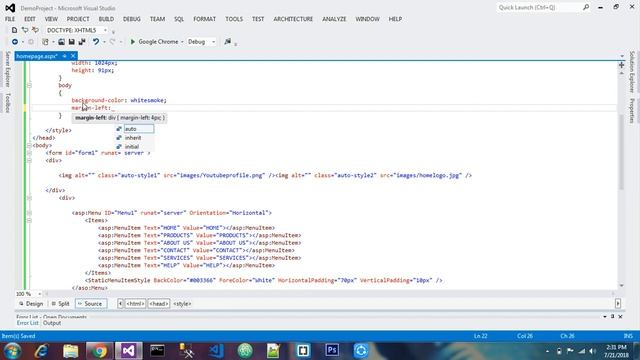Viewport: 640px width, 360px height.
Task: Open the DEBUG menu
Action: click(131, 19)
